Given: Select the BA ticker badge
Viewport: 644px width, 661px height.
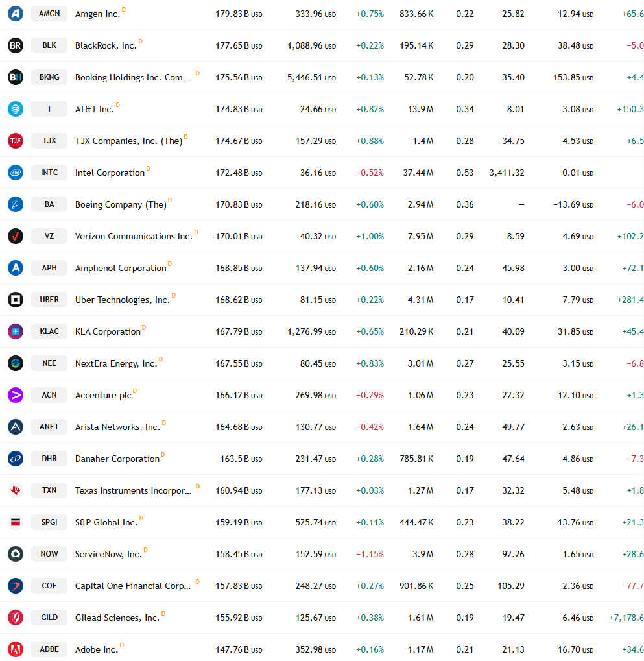Looking at the screenshot, I should click(49, 204).
